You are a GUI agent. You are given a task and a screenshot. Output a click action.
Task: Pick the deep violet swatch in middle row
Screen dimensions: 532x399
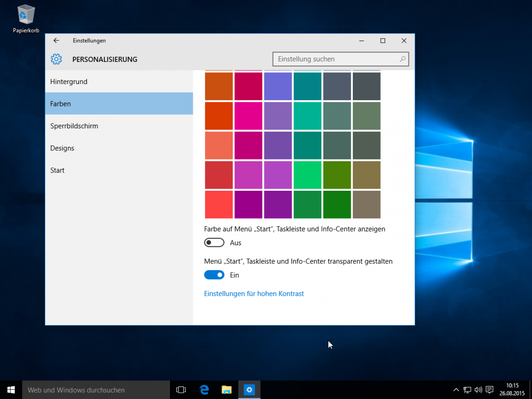278,145
